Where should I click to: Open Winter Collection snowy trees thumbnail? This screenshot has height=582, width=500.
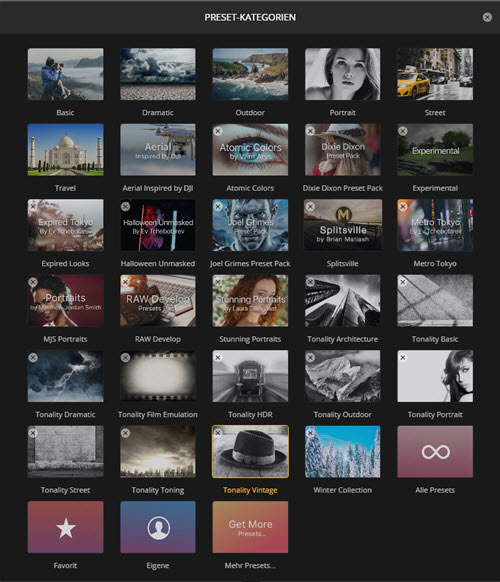click(x=343, y=451)
